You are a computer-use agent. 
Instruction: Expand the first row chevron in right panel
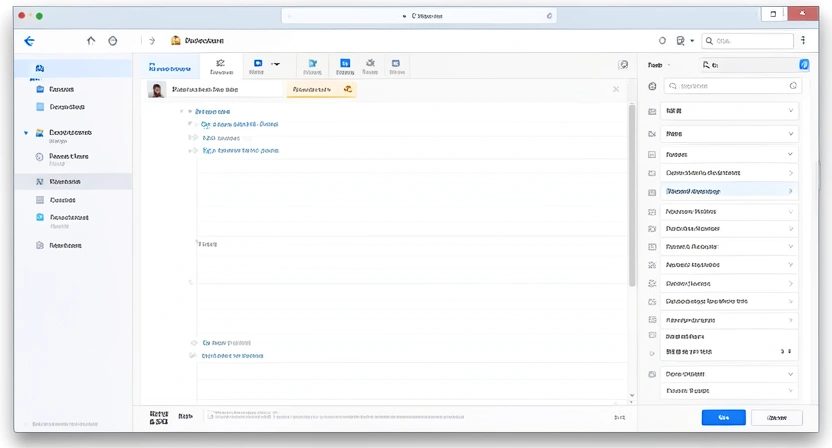pos(790,110)
